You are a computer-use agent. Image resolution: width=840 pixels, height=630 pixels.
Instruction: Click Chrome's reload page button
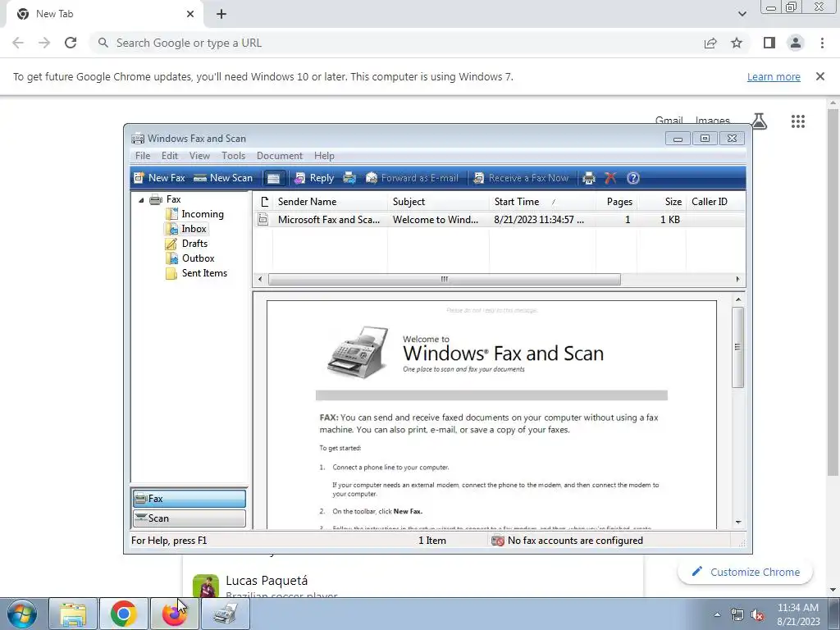point(71,43)
